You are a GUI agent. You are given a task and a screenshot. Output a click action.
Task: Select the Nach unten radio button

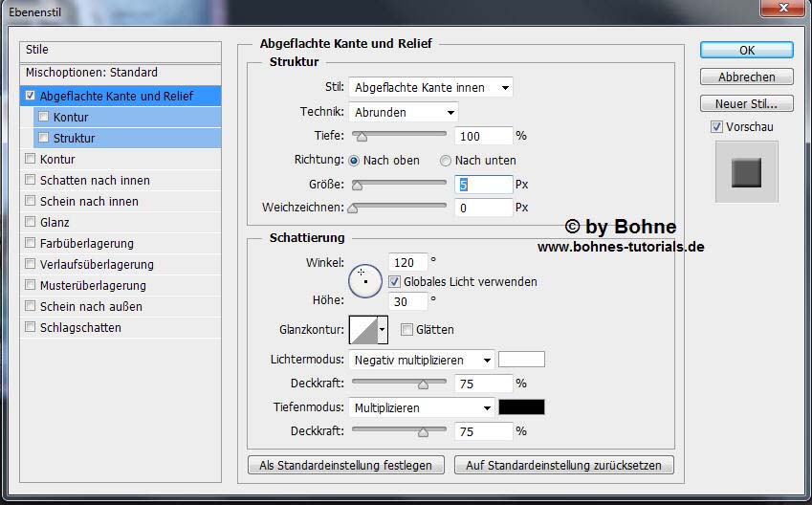pyautogui.click(x=446, y=161)
